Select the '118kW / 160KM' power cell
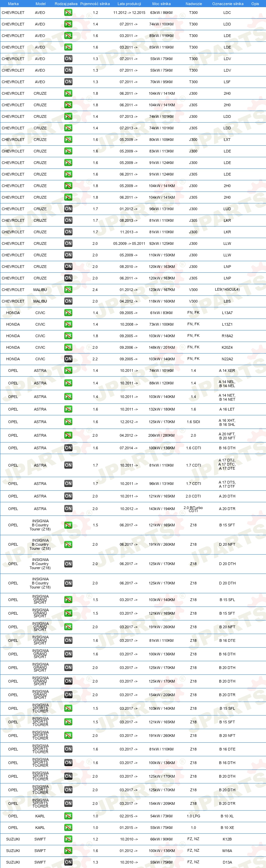Screen dimensions: 266x868 162,301
